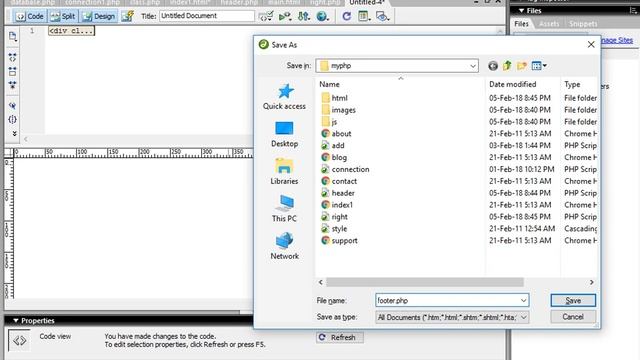The image size is (640, 360).
Task: Click the Open Documents icon in coding toolbar
Action: [x=13, y=37]
